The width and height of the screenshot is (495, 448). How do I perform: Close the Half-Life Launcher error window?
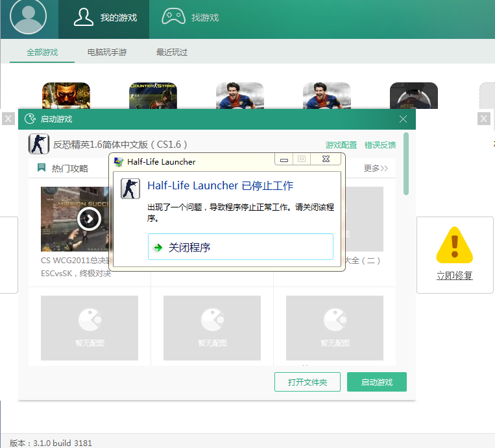tap(326, 159)
